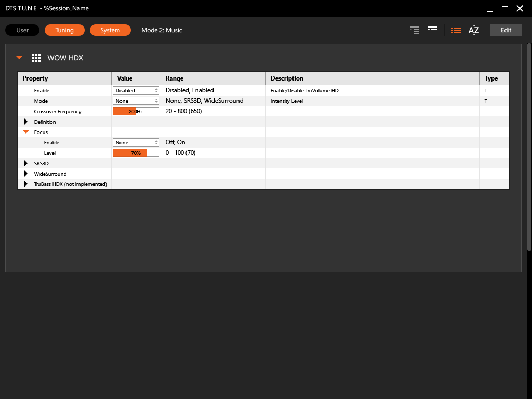Click the Range column header
532x399 pixels.
pos(213,78)
